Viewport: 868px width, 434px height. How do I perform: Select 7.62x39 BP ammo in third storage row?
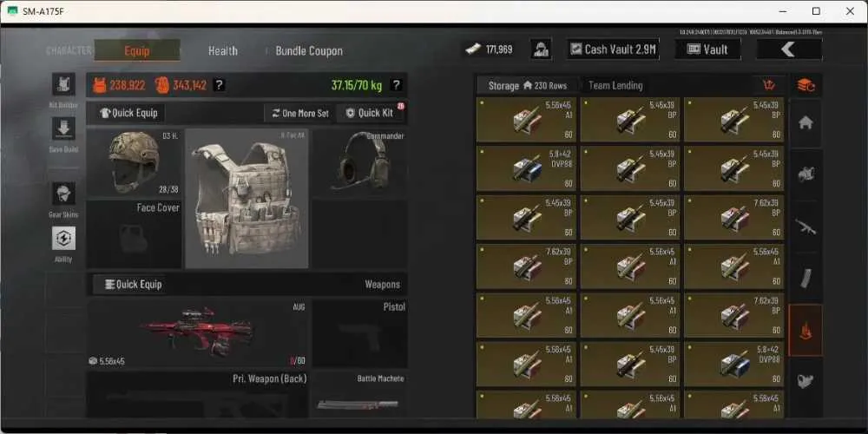coord(733,218)
